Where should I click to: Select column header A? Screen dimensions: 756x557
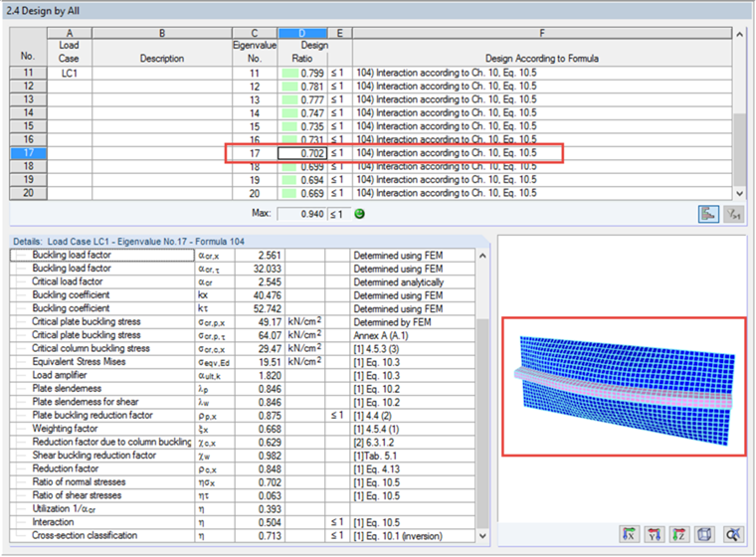pos(69,33)
